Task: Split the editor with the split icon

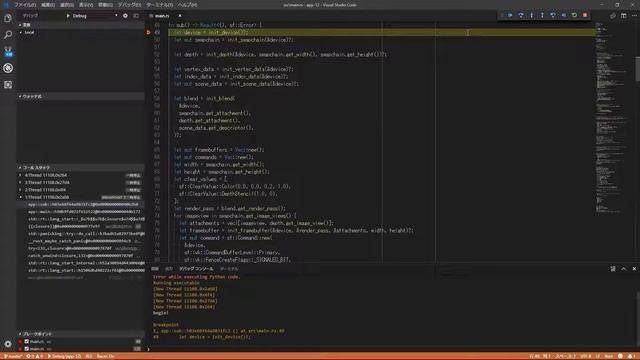Action: click(x=623, y=16)
